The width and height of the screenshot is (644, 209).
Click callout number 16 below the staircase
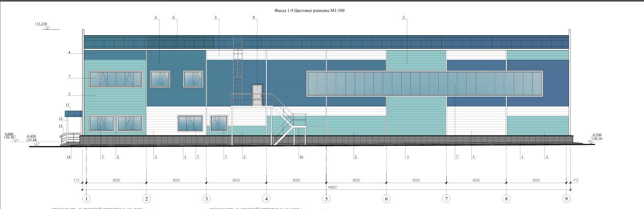click(x=301, y=157)
